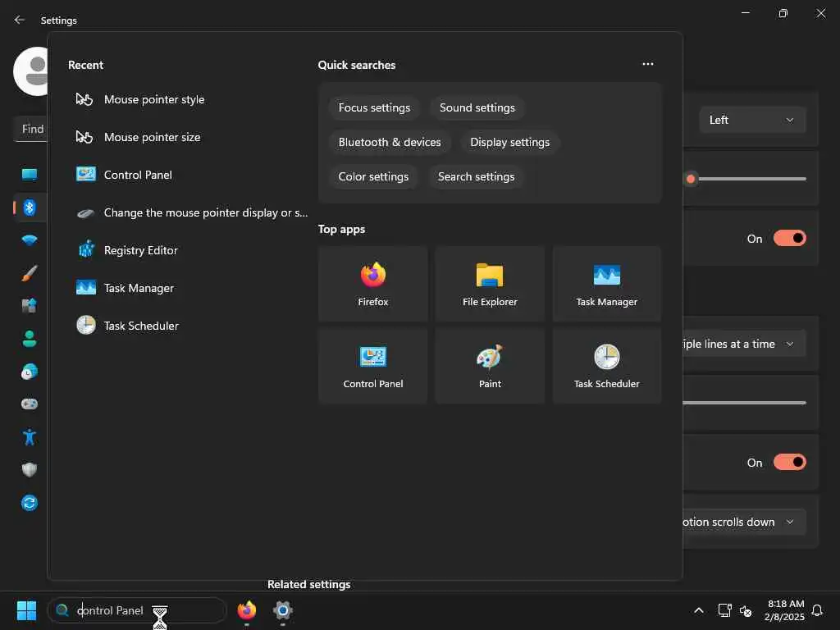
Task: Launch Paint from Top apps
Action: [490, 365]
